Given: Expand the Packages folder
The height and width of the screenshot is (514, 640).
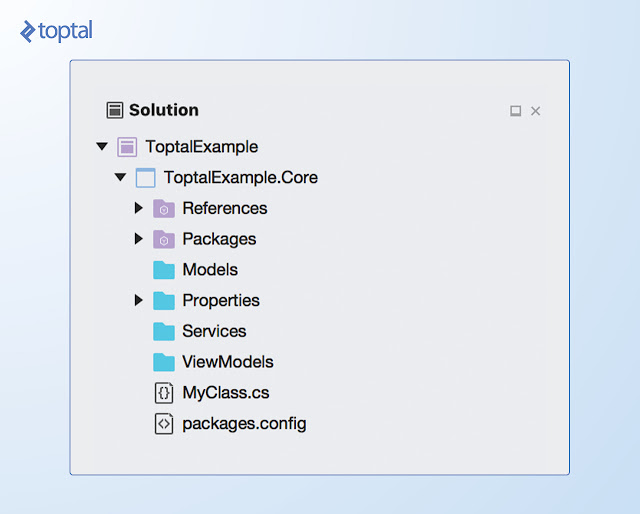Looking at the screenshot, I should (x=139, y=240).
